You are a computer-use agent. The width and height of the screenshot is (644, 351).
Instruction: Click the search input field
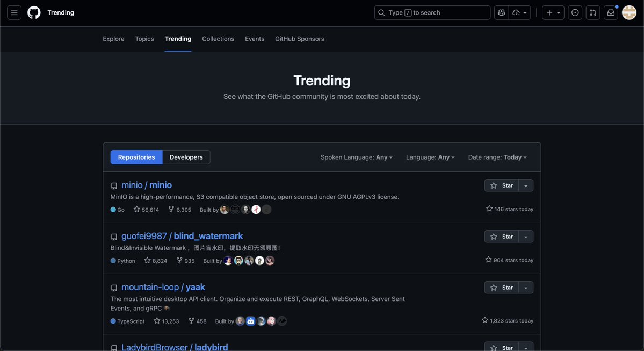[x=432, y=13]
